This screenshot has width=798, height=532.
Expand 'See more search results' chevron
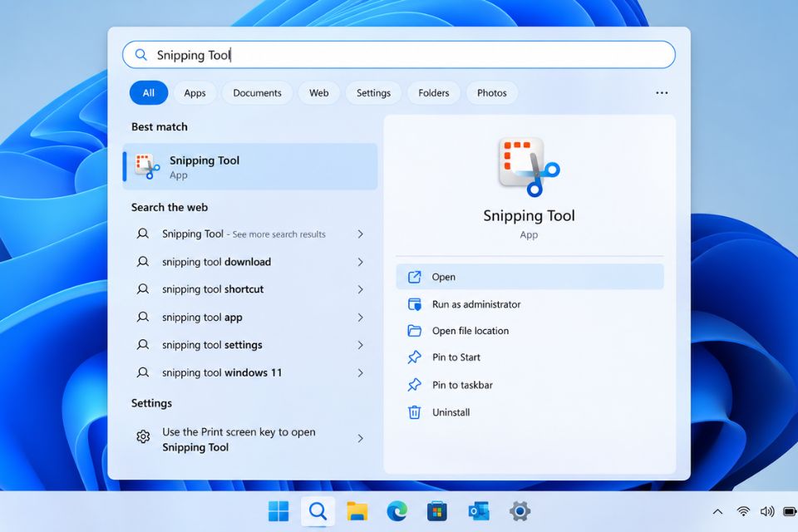point(360,234)
